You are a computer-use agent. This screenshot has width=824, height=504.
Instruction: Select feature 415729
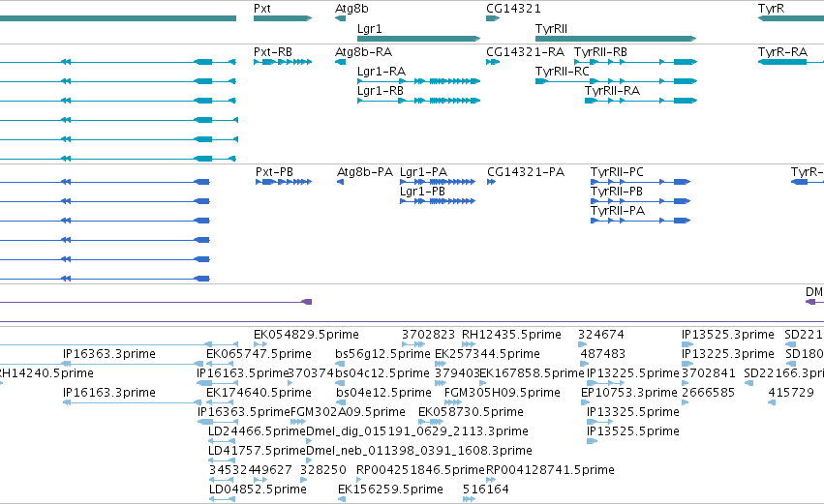click(x=791, y=393)
